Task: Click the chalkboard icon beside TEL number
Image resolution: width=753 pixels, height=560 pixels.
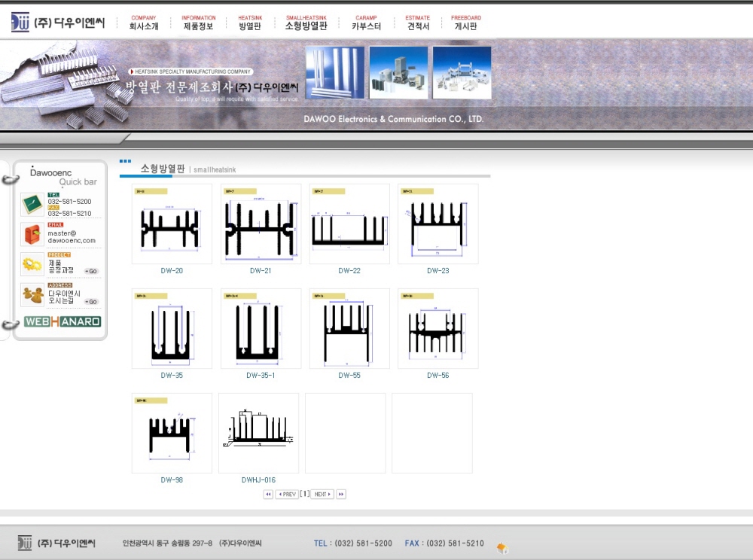Action: point(32,204)
